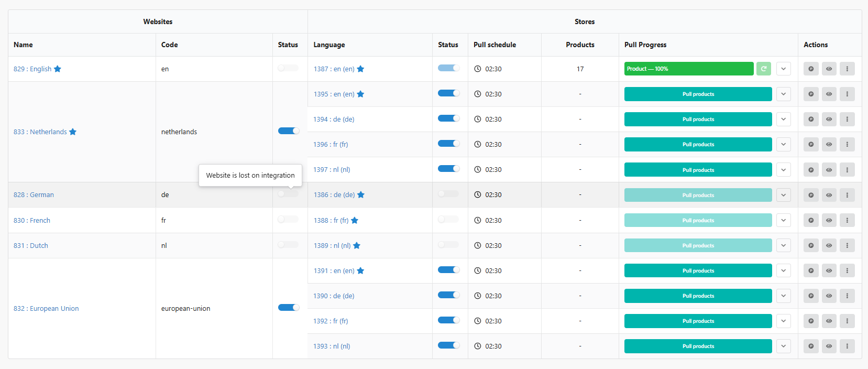The width and height of the screenshot is (868, 369).
Task: Click the eye icon in the 1396 fr row
Action: pos(829,144)
